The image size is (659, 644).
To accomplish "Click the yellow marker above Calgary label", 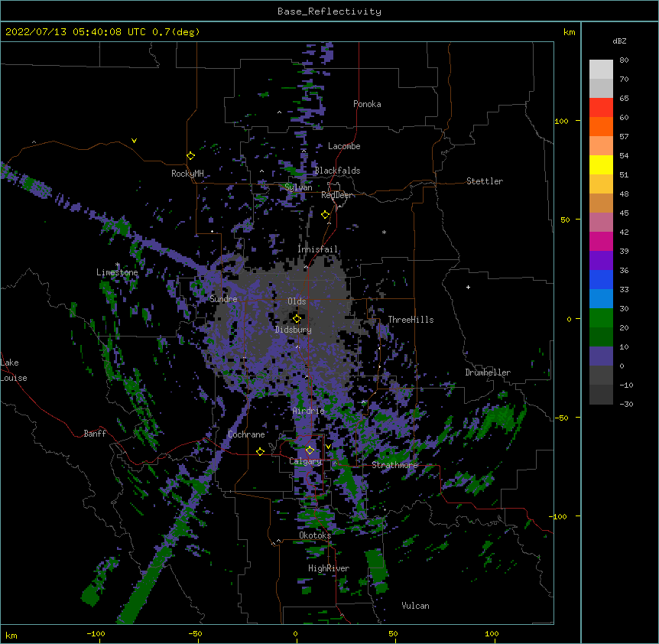I will 310,450.
